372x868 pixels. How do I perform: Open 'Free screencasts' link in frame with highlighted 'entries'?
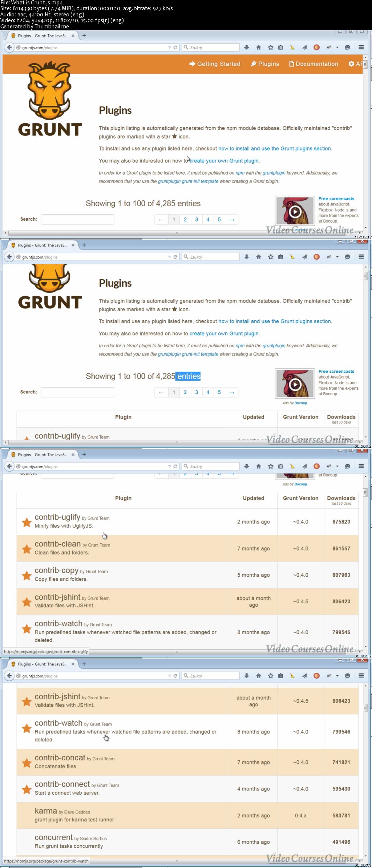(x=336, y=371)
